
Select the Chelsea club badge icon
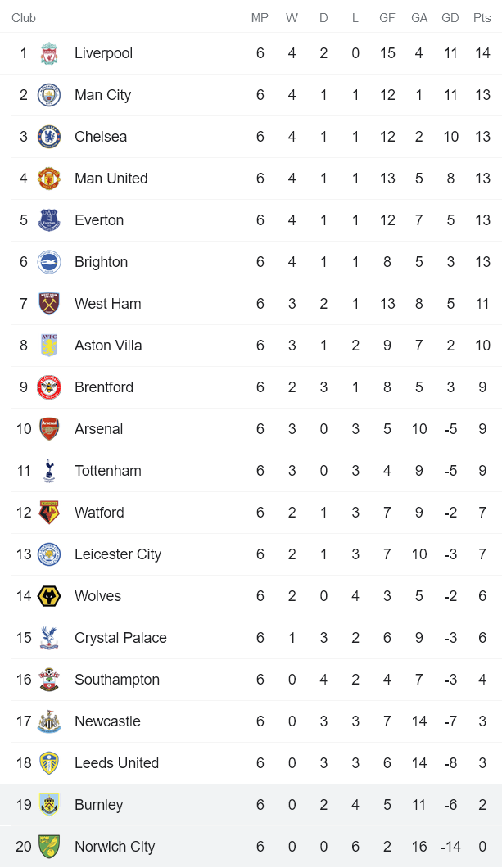coord(49,137)
